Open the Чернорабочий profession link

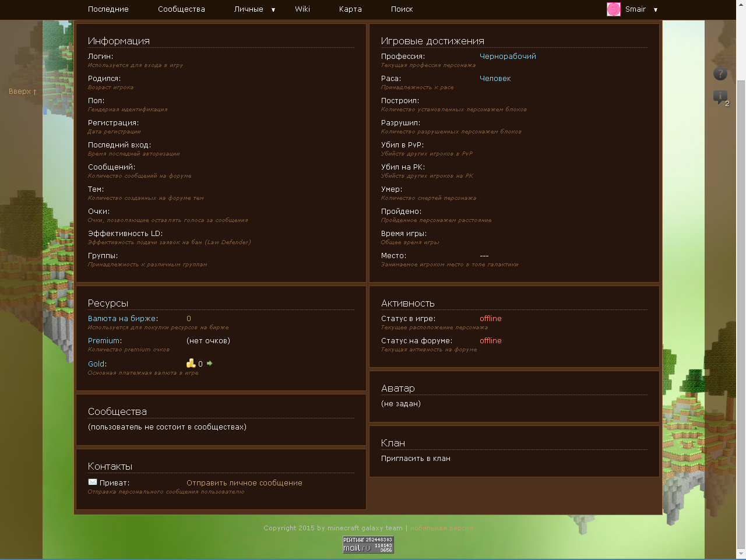coord(508,57)
